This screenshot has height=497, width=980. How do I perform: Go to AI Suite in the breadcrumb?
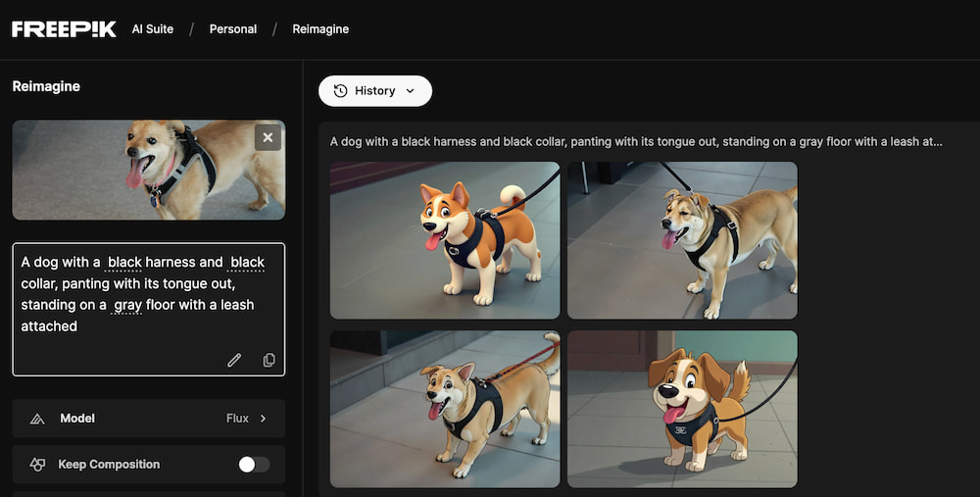(x=153, y=29)
